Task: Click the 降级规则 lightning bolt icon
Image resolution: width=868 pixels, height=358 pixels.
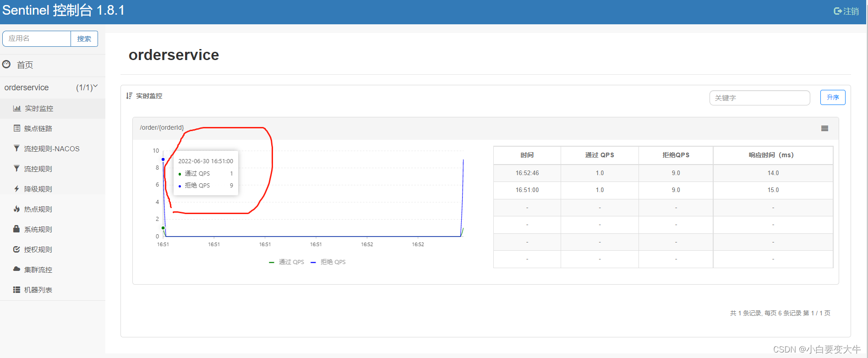Action: point(17,189)
